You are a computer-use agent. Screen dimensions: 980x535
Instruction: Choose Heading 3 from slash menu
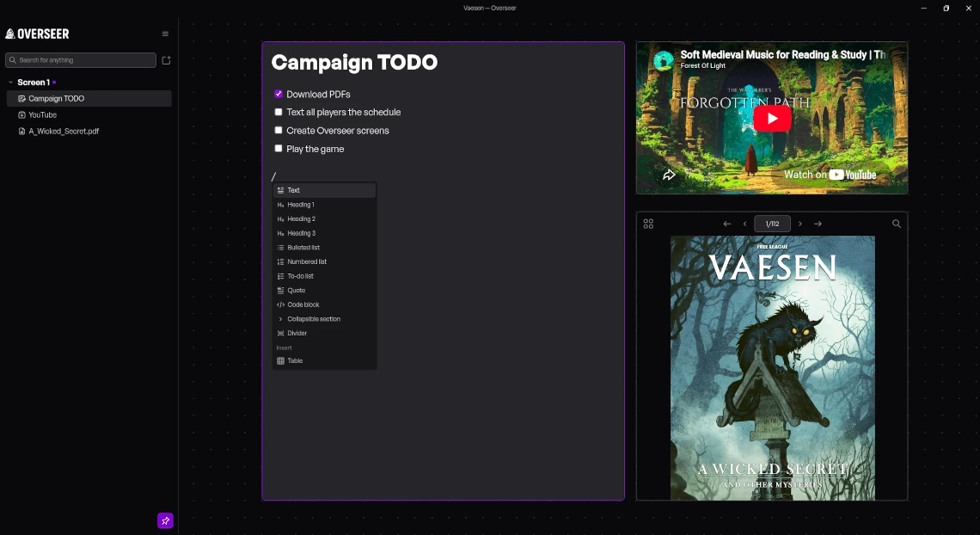pyautogui.click(x=324, y=233)
